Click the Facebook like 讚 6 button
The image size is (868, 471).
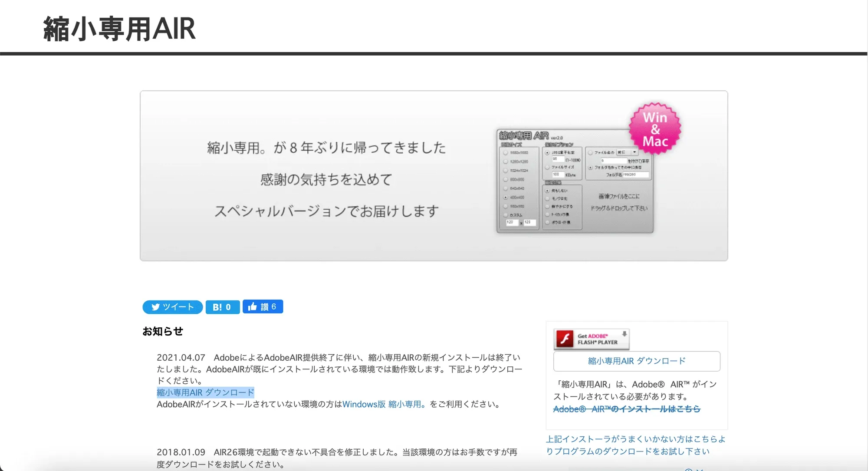pyautogui.click(x=263, y=306)
